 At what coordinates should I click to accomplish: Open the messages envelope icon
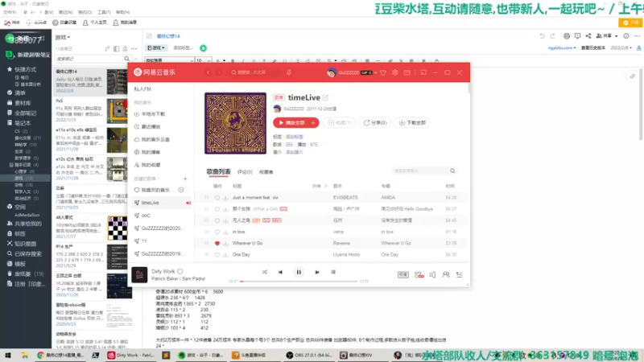click(x=407, y=72)
